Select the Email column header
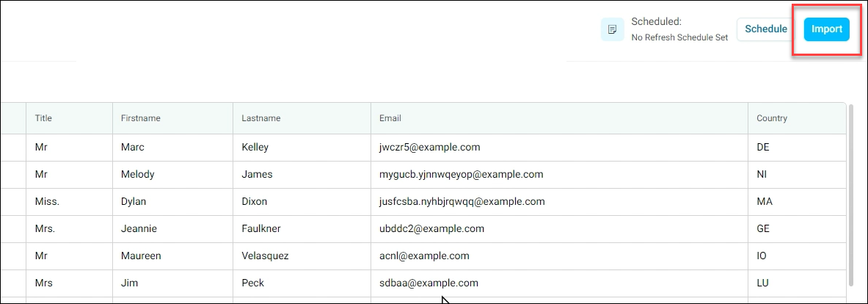Screen dimensions: 868x304 (559, 118)
